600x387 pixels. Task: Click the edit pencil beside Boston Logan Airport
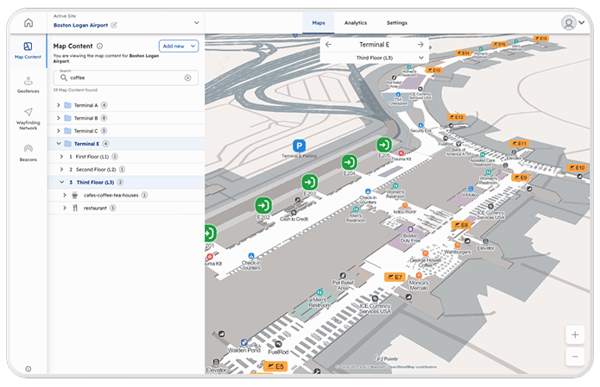coord(114,25)
